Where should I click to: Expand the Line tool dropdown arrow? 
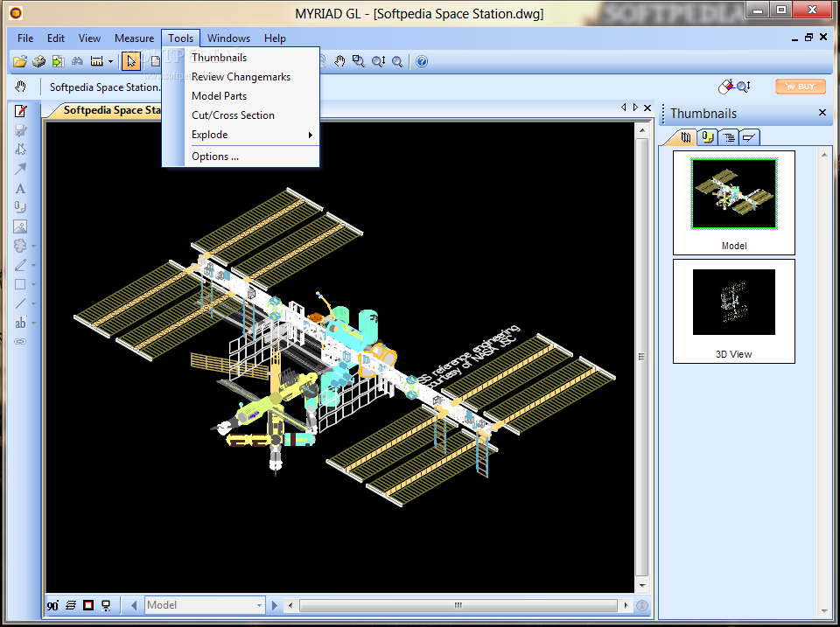34,304
